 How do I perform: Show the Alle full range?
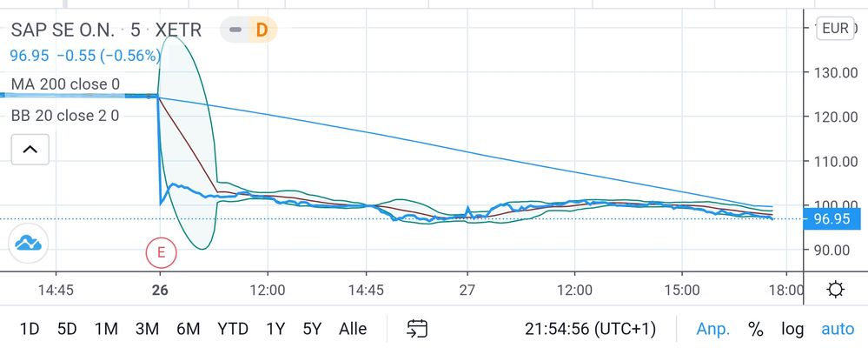(x=353, y=329)
